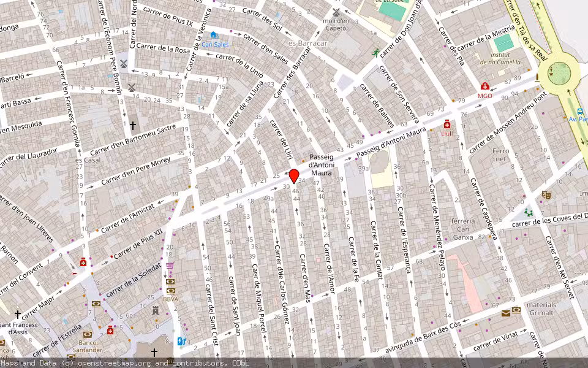This screenshot has width=588, height=368.
Task: Click the institut de na Camel·la label
Action: click(500, 59)
